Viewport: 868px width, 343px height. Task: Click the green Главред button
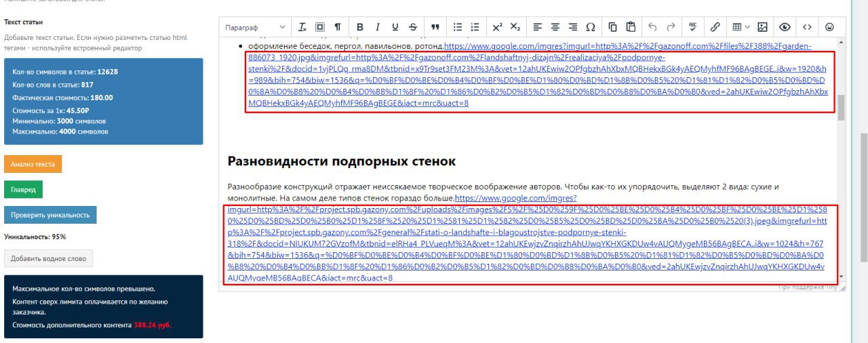tap(23, 190)
